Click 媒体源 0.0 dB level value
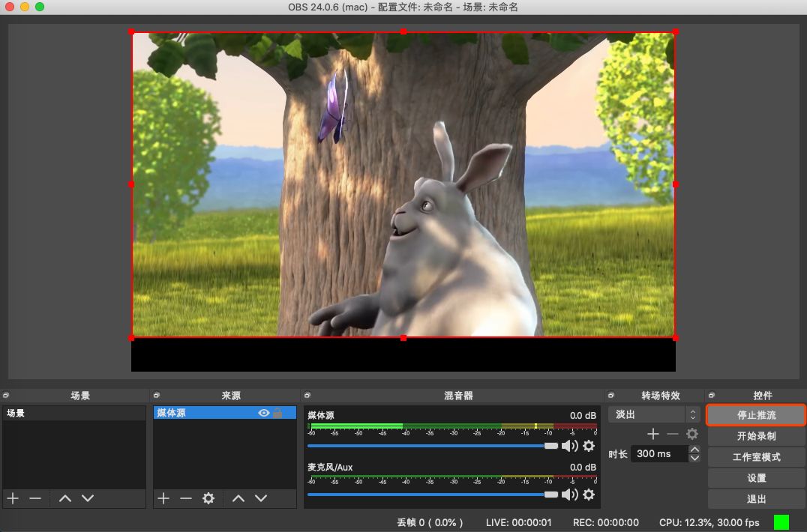The image size is (807, 532). [x=583, y=415]
